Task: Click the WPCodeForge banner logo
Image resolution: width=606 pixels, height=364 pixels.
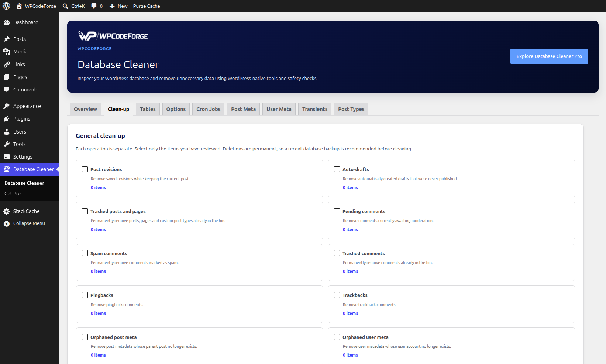Action: tap(113, 36)
